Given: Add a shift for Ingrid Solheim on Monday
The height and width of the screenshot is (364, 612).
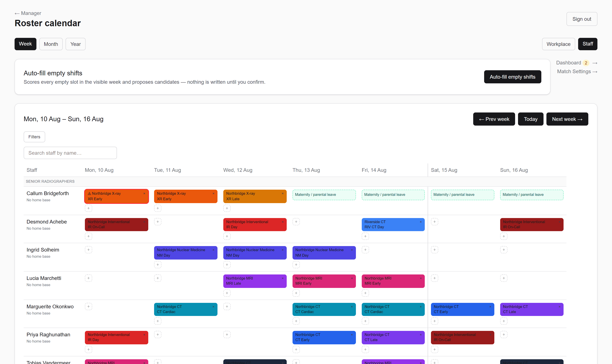Looking at the screenshot, I should [x=88, y=250].
